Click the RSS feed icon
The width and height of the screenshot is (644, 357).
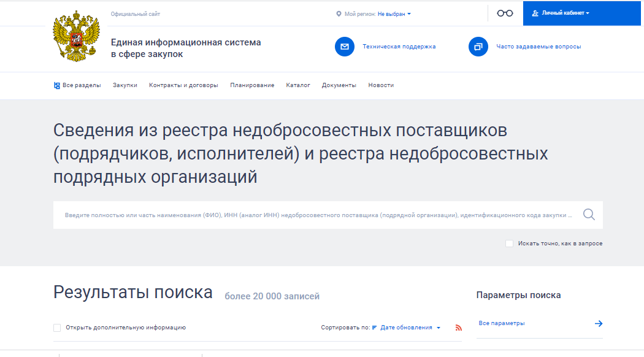tap(458, 328)
